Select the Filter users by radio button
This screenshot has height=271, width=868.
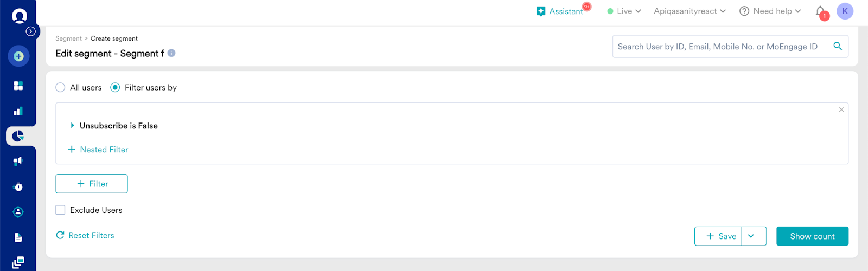pos(115,88)
